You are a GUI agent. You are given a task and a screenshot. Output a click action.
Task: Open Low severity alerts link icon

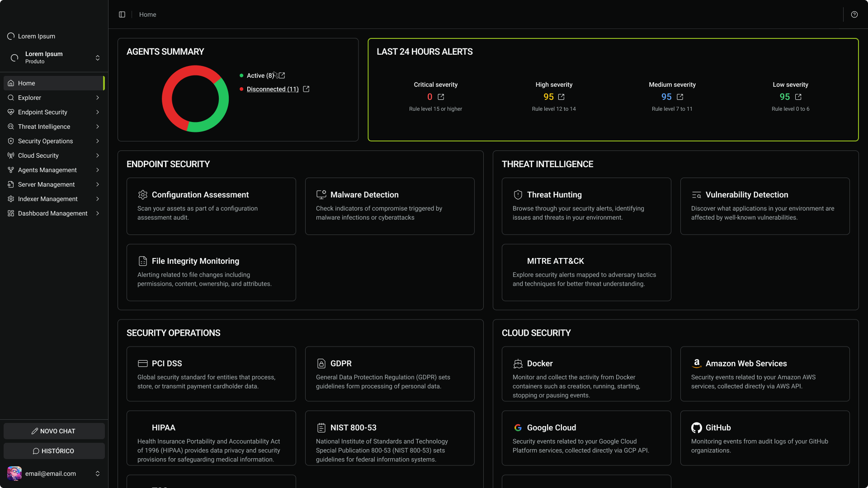click(x=798, y=97)
